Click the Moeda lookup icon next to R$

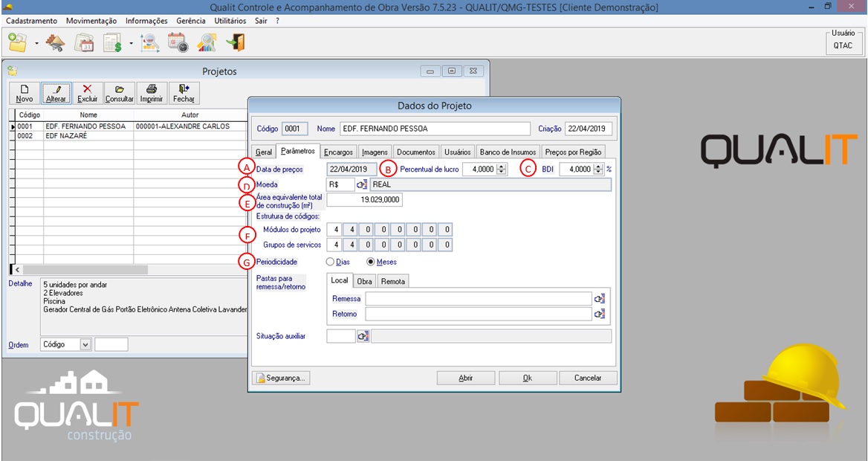(362, 184)
